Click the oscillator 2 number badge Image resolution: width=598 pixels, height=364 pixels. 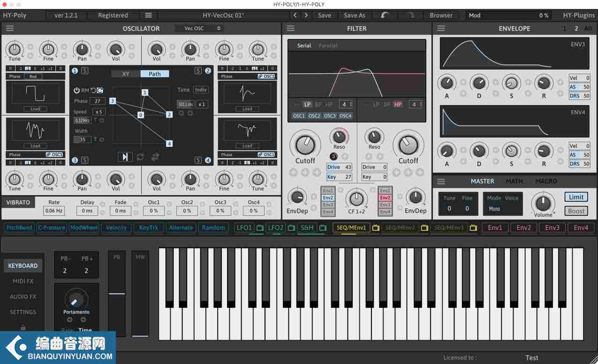click(208, 71)
